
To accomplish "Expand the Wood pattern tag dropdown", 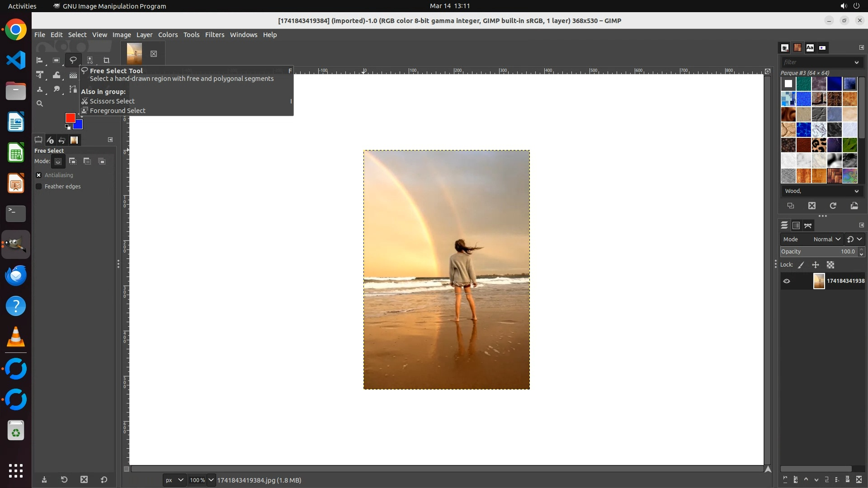I will pyautogui.click(x=856, y=191).
